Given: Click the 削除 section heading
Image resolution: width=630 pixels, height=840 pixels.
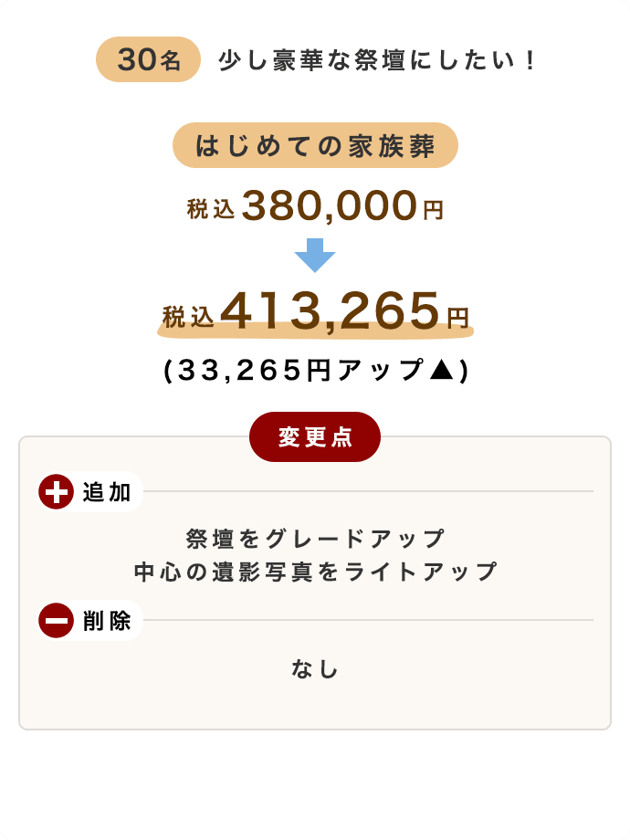Looking at the screenshot, I should [108, 621].
